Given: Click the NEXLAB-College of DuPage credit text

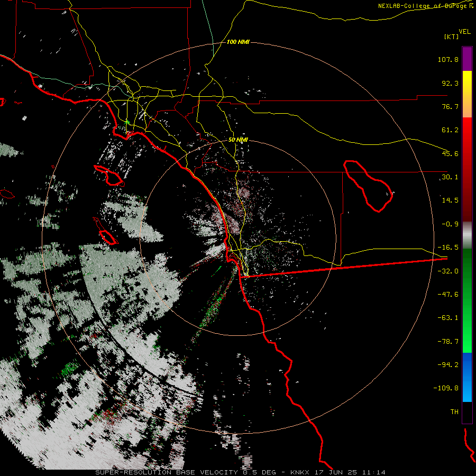Looking at the screenshot, I should (x=425, y=6).
